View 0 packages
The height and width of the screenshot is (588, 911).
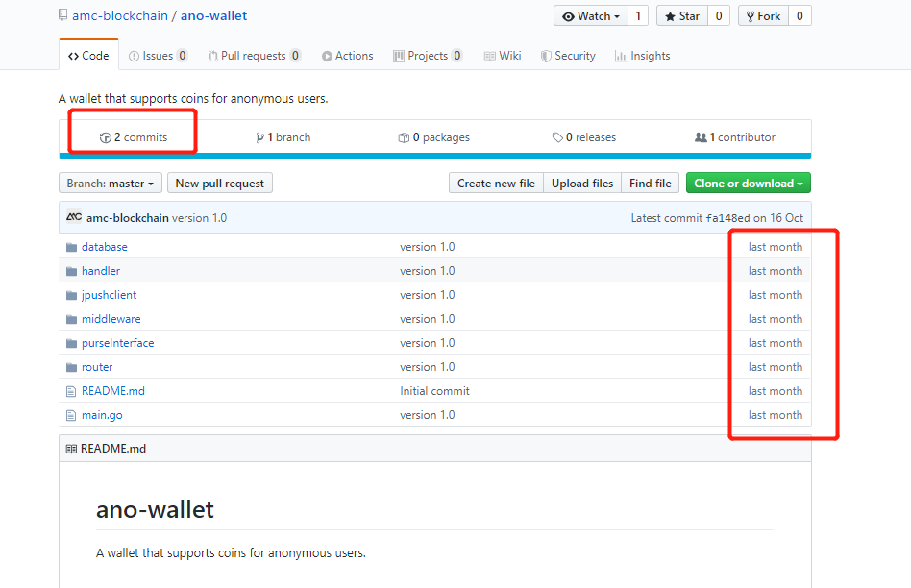pos(434,137)
